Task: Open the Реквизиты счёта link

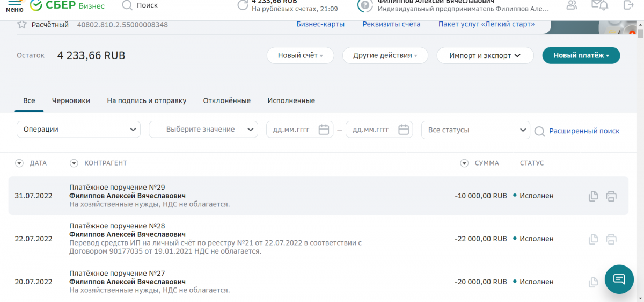Action: tap(391, 24)
